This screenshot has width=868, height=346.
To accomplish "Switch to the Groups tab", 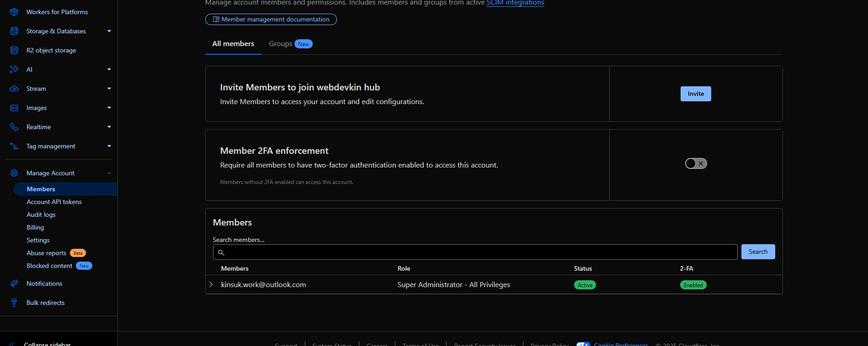I will click(291, 44).
